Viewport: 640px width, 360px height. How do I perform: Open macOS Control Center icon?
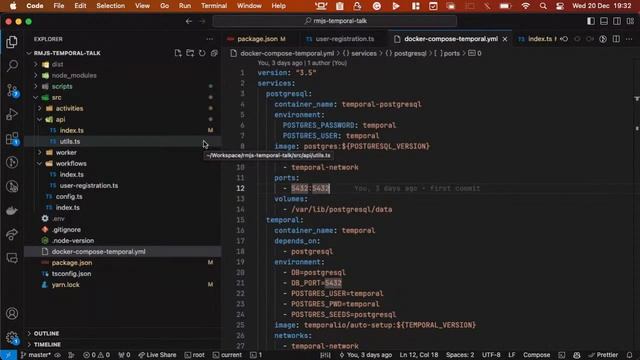click(560, 6)
